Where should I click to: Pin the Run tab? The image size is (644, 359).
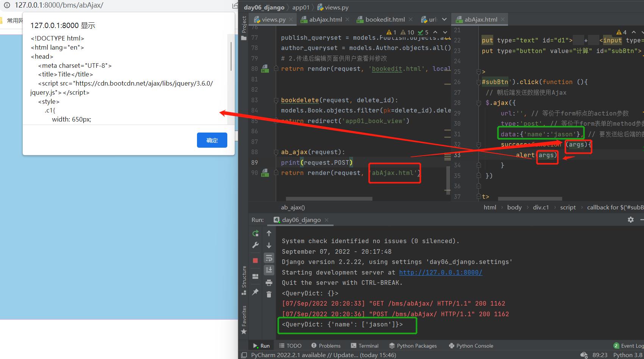tap(255, 292)
